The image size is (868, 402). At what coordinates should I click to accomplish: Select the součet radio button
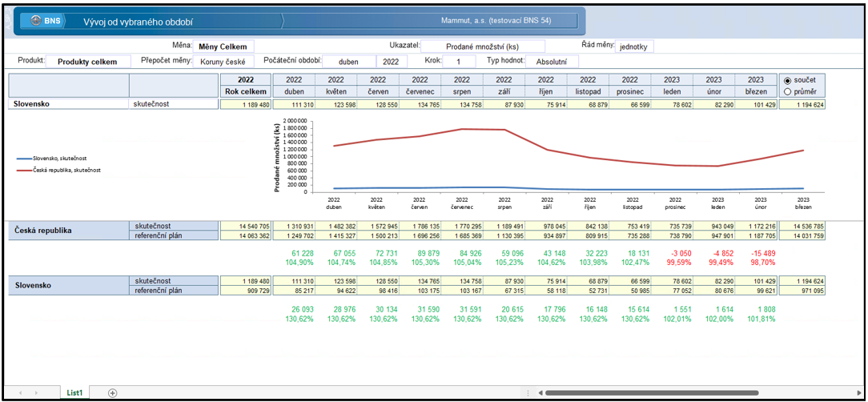788,80
